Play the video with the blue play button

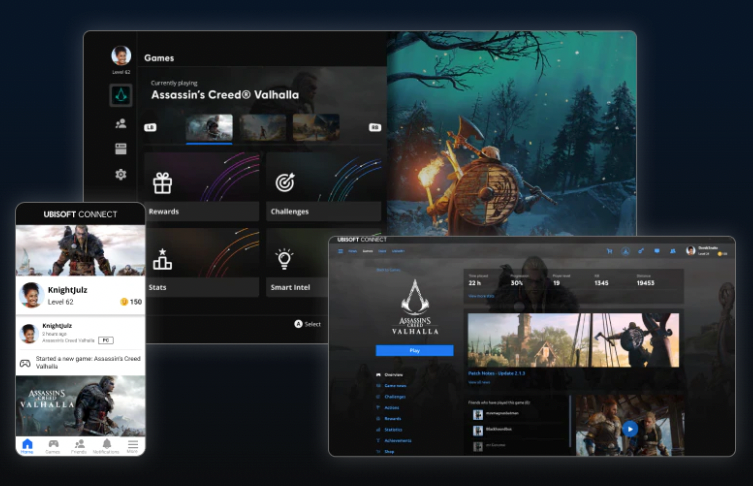(x=630, y=428)
